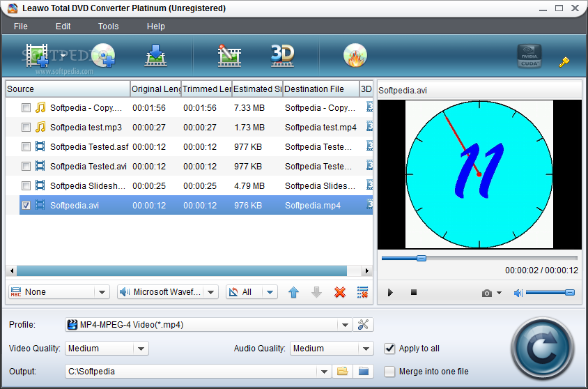The image size is (588, 389).
Task: Open the 3D settings toolbar icon
Action: (282, 56)
